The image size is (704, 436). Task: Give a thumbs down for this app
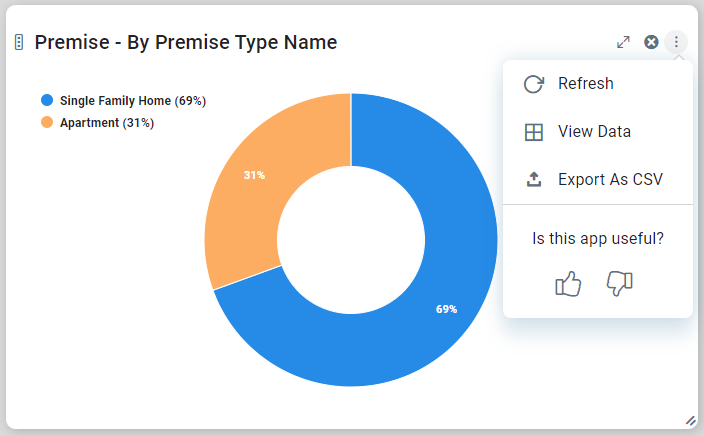(x=620, y=284)
